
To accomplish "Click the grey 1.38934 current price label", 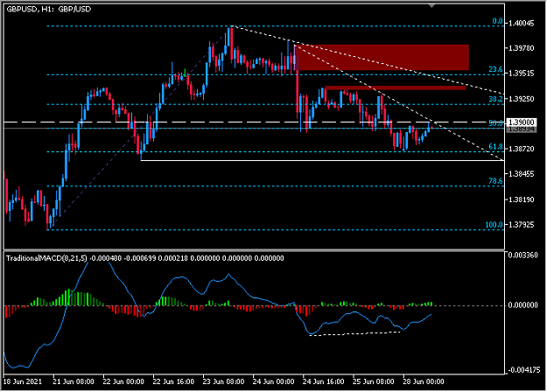I will point(522,129).
